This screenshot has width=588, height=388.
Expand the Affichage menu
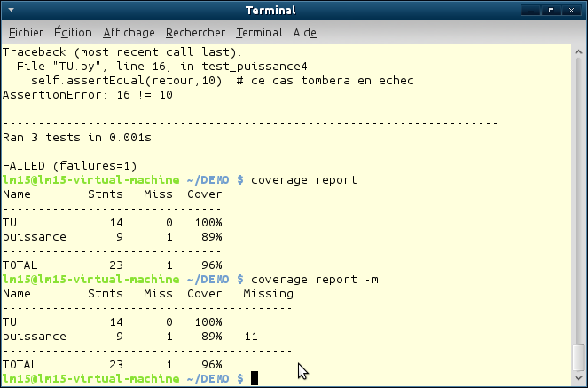[x=129, y=33]
